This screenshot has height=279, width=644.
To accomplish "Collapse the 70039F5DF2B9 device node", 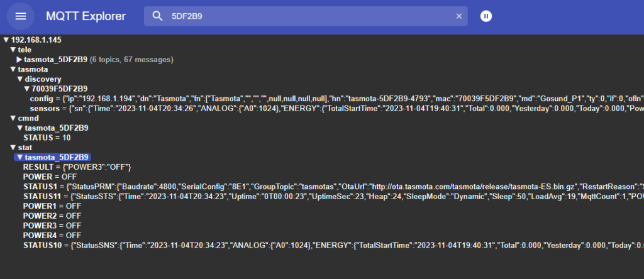I will [x=26, y=89].
